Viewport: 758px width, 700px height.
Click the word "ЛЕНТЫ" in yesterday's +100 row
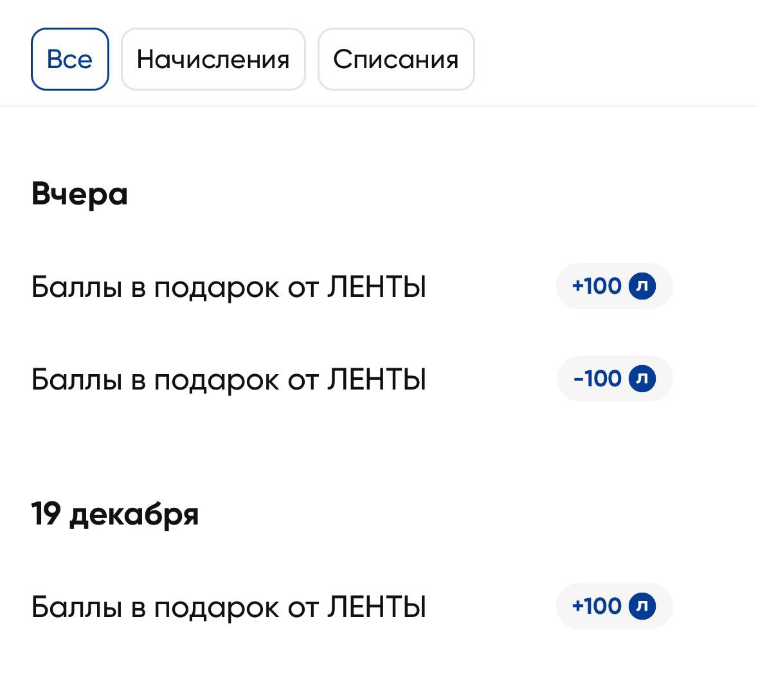coord(377,287)
